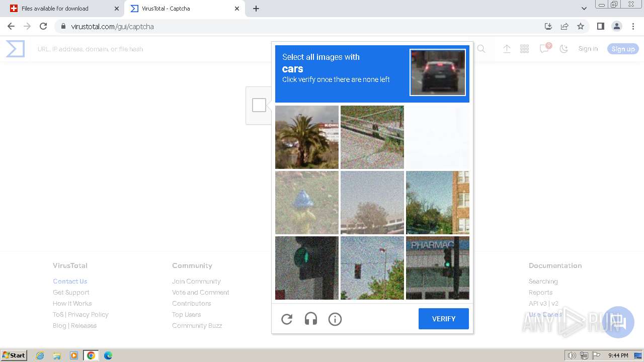Click the Sign in link
644x362 pixels.
[x=588, y=49]
